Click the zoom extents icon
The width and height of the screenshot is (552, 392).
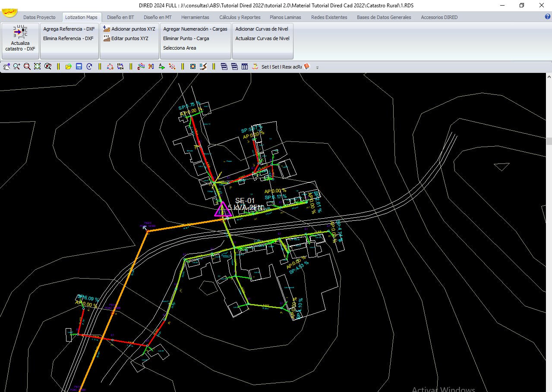click(x=38, y=66)
